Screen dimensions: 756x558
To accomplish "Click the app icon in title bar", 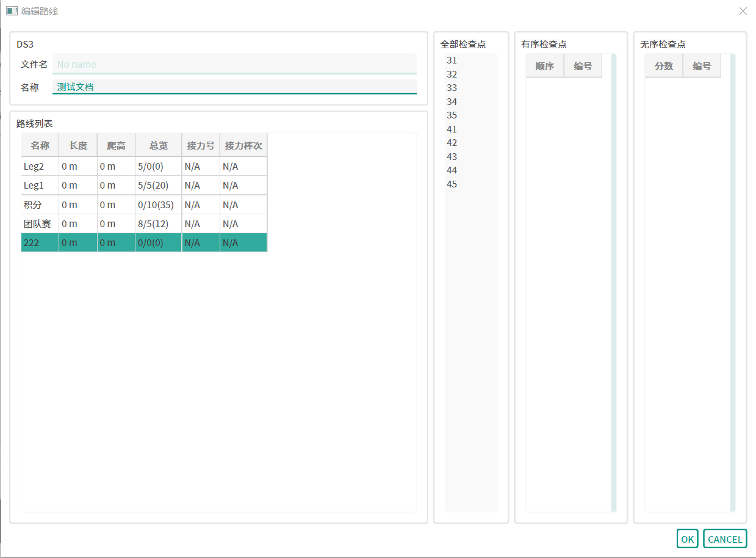I will 12,11.
